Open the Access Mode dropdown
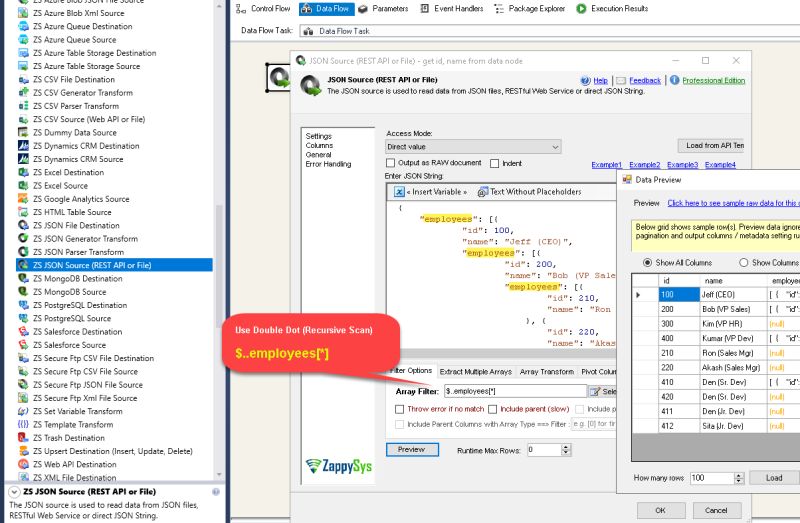This screenshot has width=800, height=523. 473,147
